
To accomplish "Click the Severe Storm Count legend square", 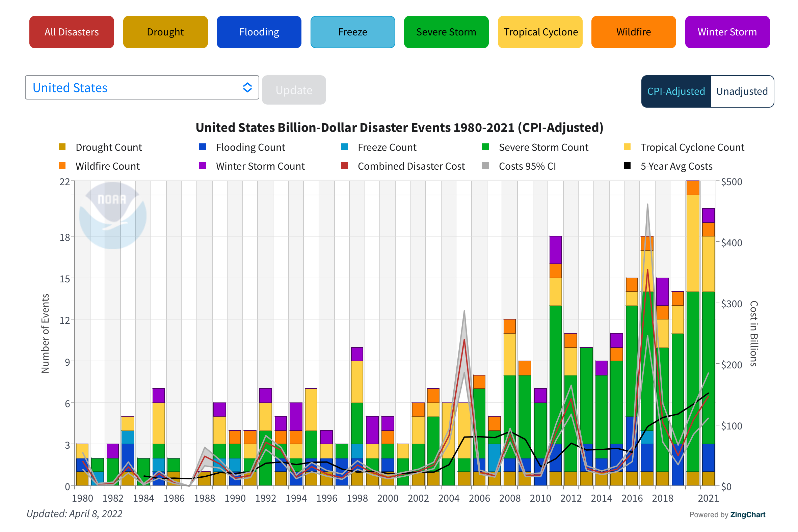I will [x=485, y=147].
